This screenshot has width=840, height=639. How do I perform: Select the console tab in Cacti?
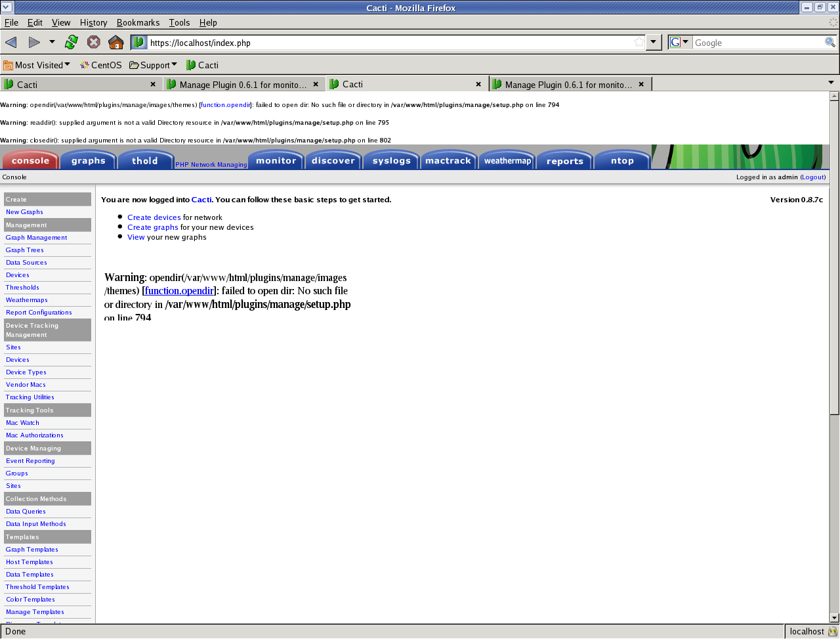(x=30, y=160)
